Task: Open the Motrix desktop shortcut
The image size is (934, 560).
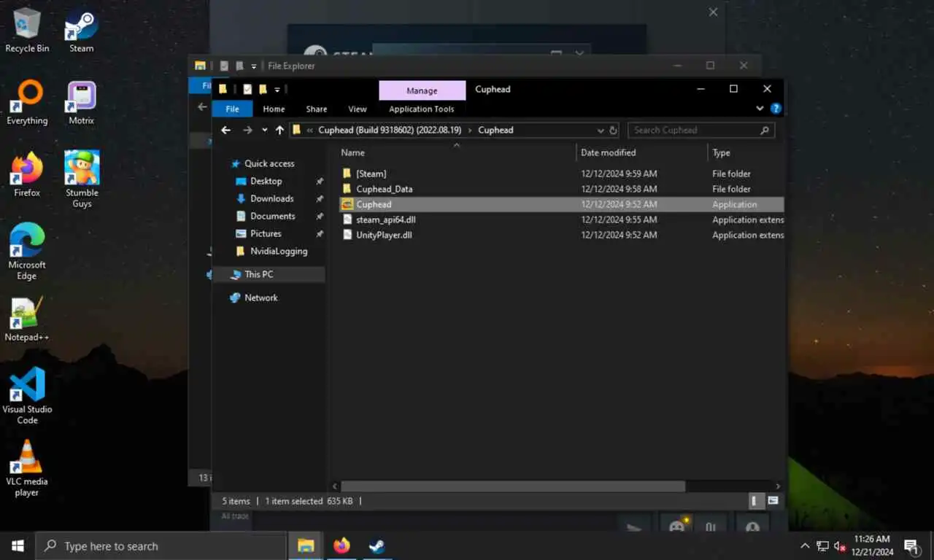Action: click(81, 103)
